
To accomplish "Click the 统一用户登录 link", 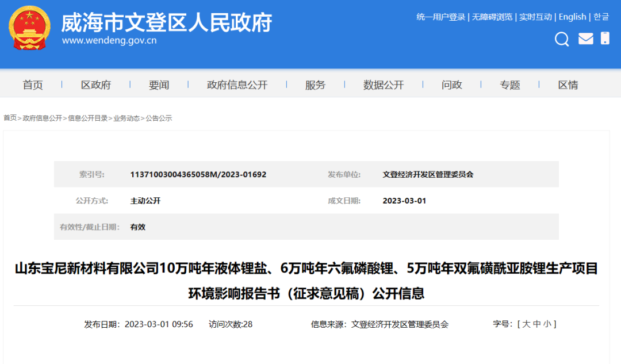I will (x=441, y=17).
